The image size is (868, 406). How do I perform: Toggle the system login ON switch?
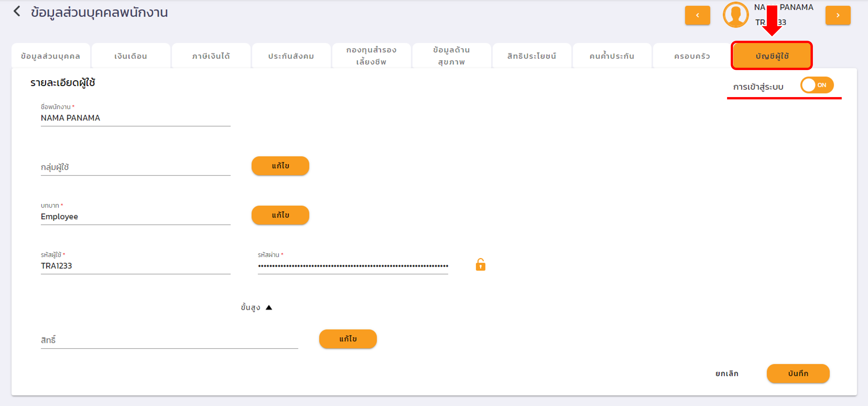tap(817, 85)
